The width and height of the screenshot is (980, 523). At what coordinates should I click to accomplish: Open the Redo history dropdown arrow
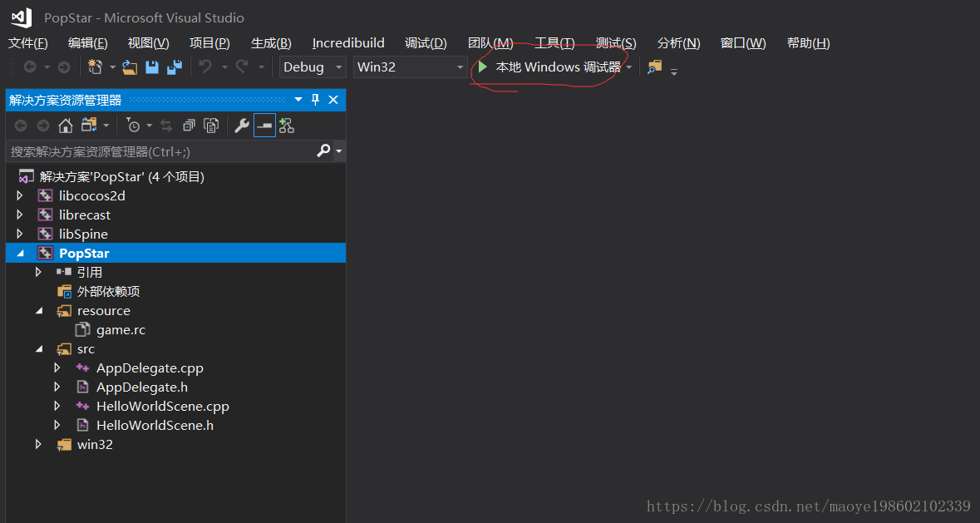[x=261, y=67]
